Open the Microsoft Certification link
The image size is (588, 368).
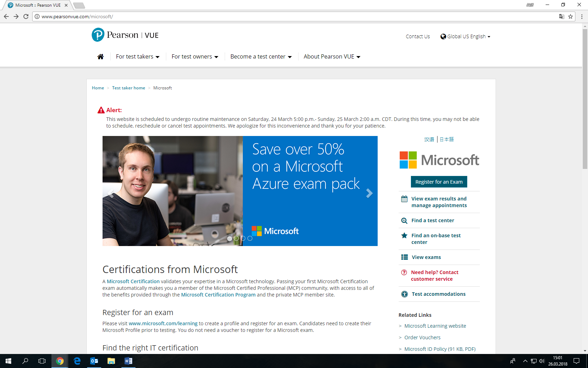coord(133,281)
